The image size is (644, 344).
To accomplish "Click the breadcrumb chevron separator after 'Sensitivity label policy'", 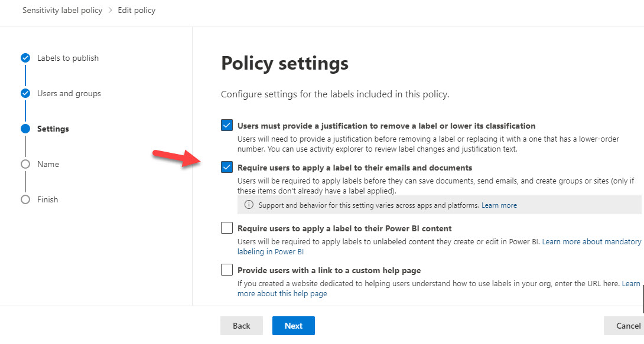I will (x=110, y=11).
